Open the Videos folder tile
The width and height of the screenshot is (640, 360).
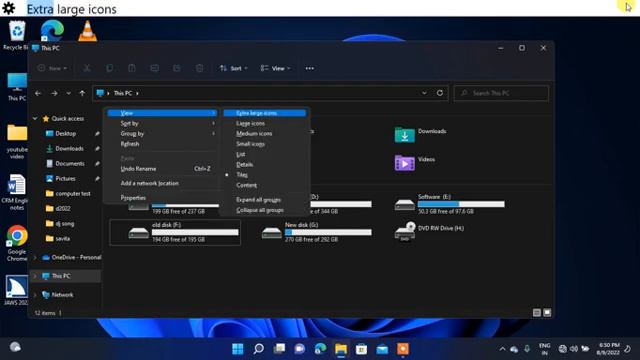tap(415, 163)
